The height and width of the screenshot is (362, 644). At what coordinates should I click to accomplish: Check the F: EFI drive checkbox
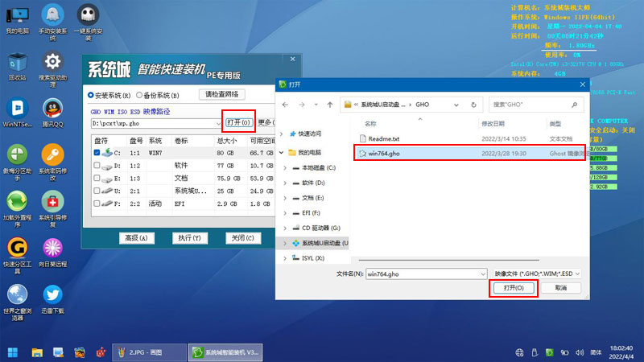click(x=97, y=204)
